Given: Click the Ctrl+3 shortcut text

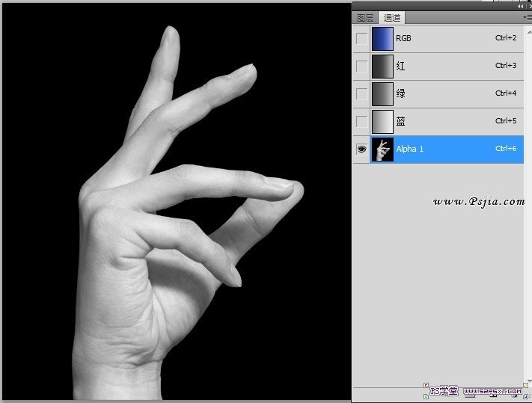Looking at the screenshot, I should 506,65.
